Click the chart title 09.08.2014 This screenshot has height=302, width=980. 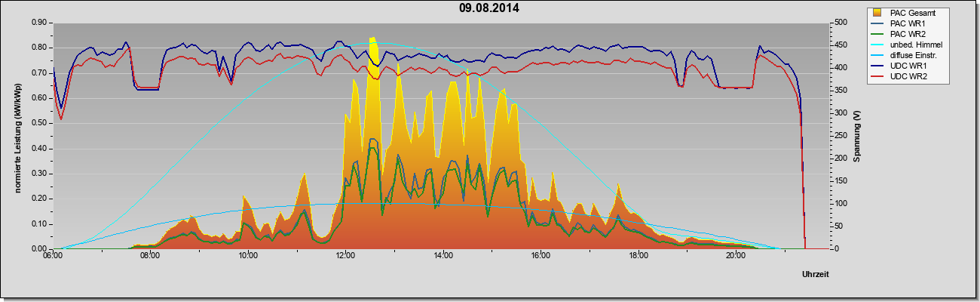(x=489, y=8)
